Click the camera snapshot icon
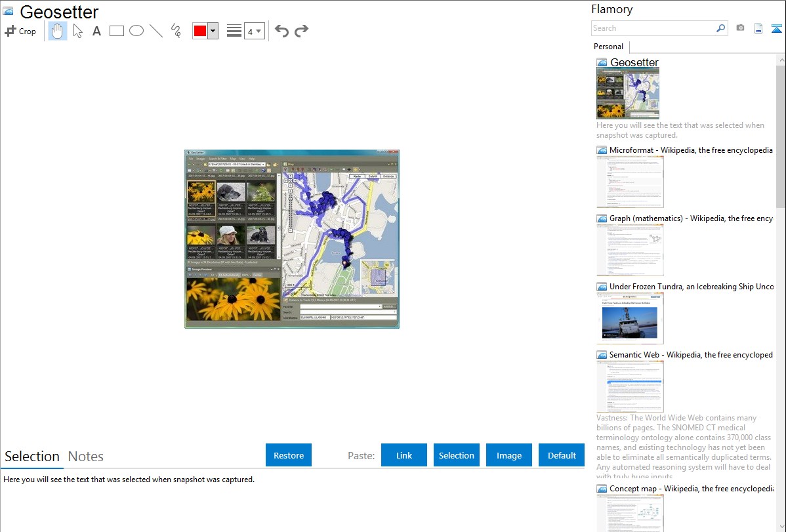 click(x=740, y=28)
